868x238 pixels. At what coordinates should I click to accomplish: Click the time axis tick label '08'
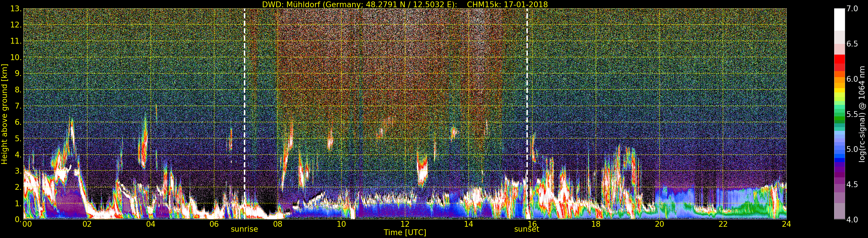coord(278,224)
